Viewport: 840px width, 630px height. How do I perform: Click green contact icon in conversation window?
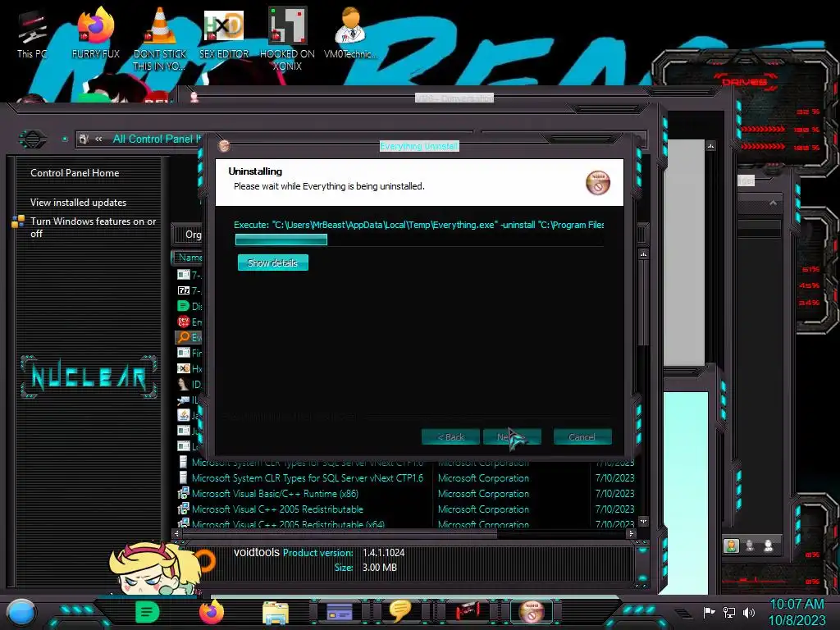pyautogui.click(x=731, y=546)
